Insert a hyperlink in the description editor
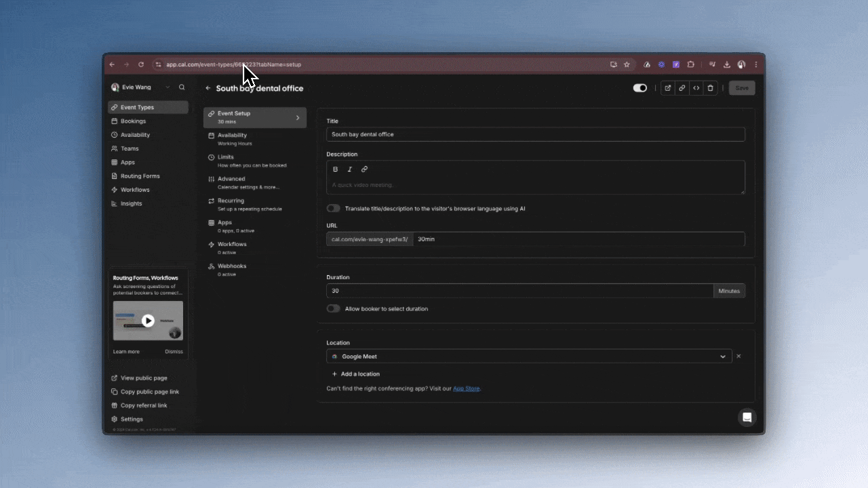 (364, 169)
